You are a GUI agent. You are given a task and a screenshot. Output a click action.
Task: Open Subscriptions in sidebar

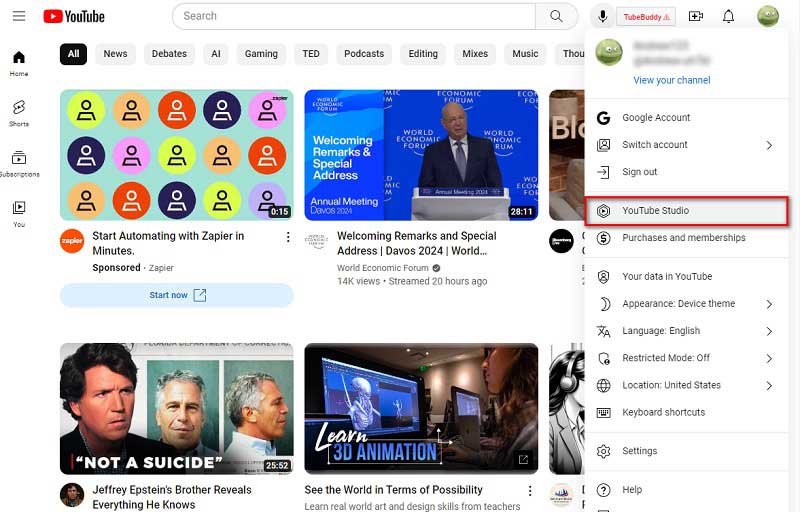pos(19,164)
